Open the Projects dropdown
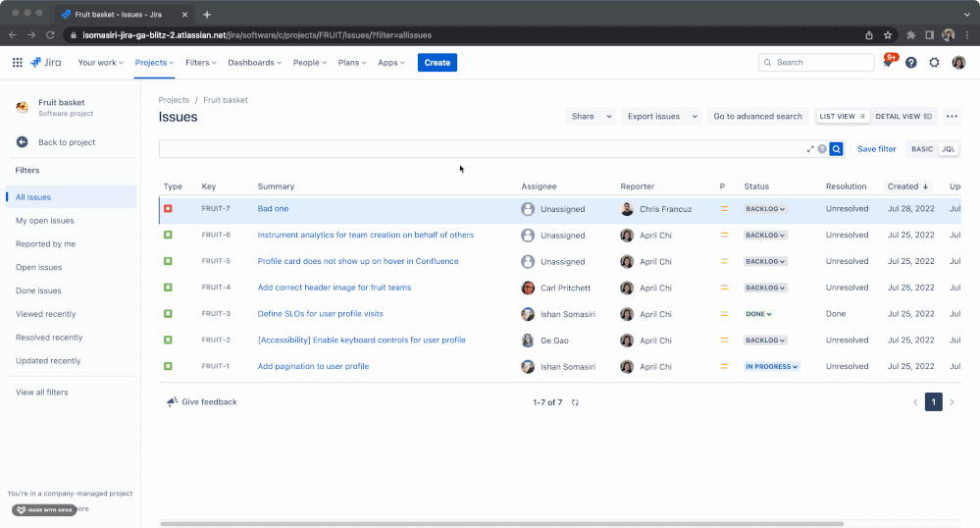Image resolution: width=980 pixels, height=528 pixels. 154,63
